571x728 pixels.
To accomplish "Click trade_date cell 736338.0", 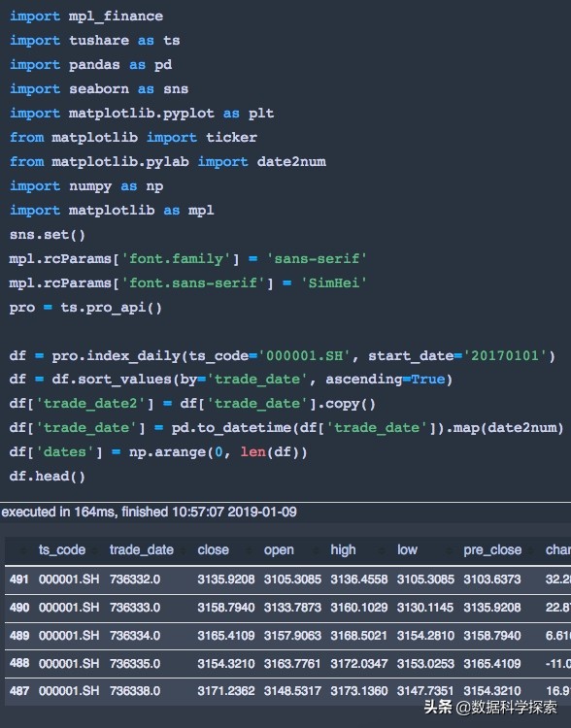I will point(135,691).
